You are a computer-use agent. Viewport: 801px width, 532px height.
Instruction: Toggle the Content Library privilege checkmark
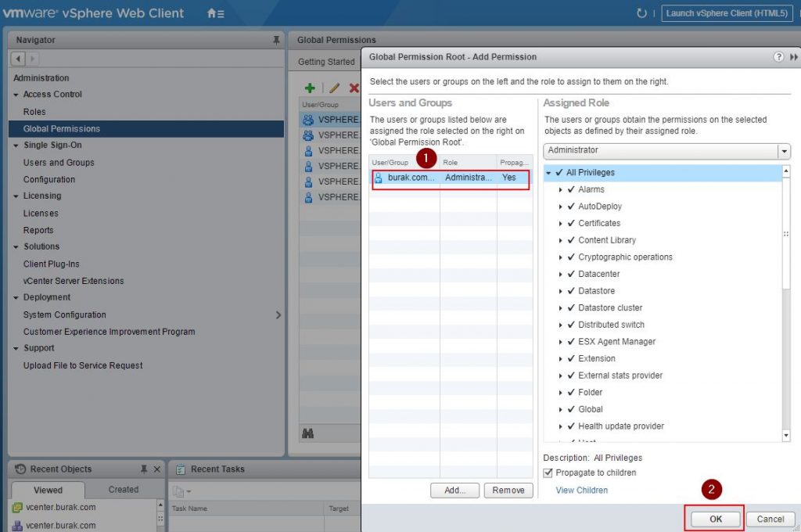coord(571,240)
